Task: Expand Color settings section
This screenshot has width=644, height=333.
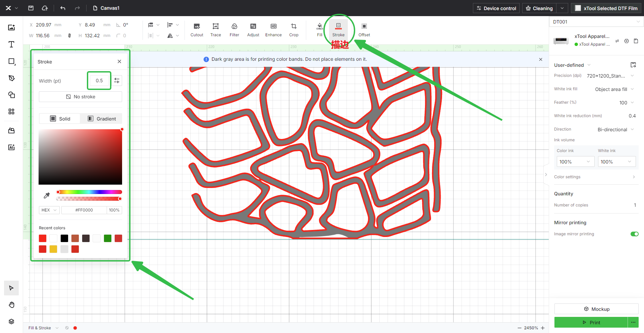Action: pos(594,177)
